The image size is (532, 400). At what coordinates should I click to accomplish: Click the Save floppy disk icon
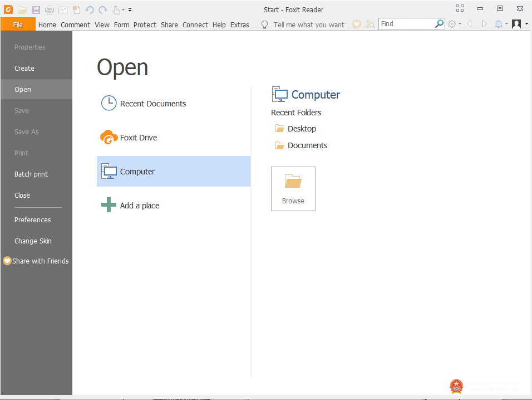[36, 10]
